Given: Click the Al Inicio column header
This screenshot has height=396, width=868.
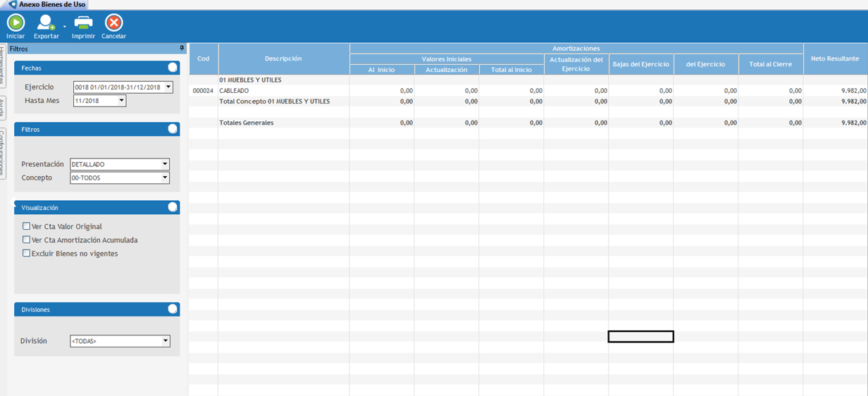Looking at the screenshot, I should tap(382, 70).
